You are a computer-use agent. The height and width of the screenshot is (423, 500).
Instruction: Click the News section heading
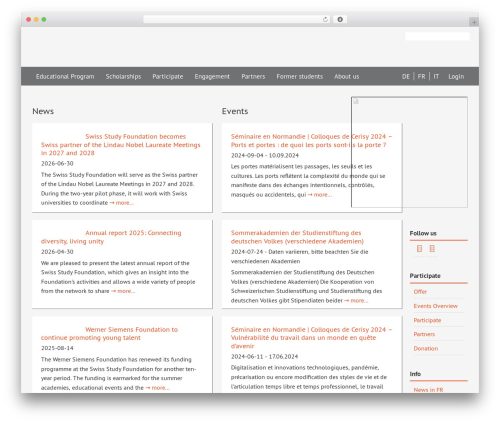pyautogui.click(x=43, y=111)
